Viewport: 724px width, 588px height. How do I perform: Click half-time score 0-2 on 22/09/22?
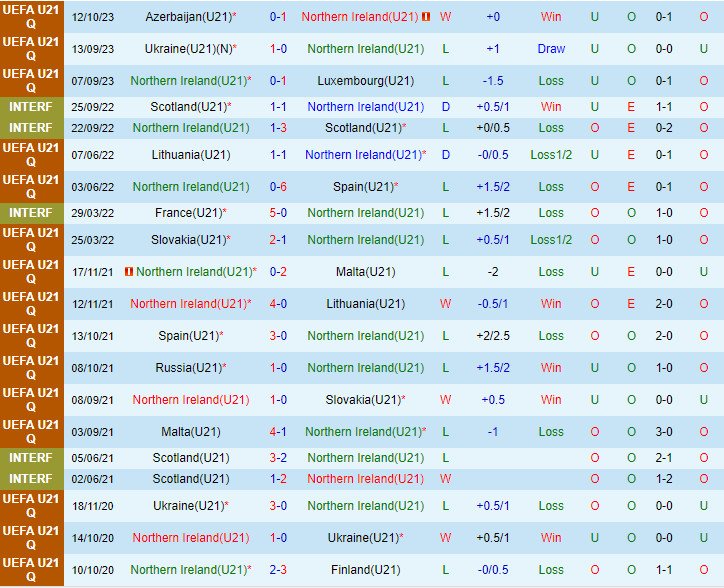point(664,128)
